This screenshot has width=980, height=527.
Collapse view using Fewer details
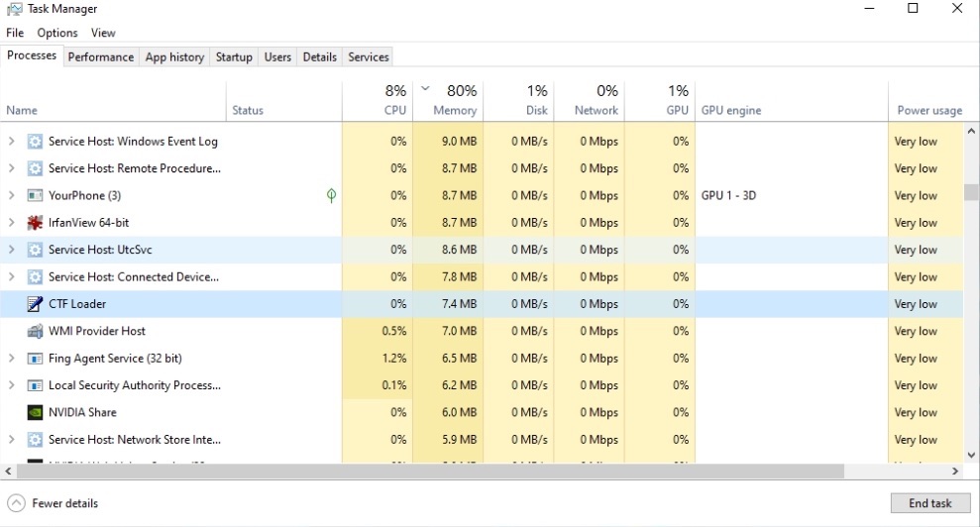click(54, 503)
